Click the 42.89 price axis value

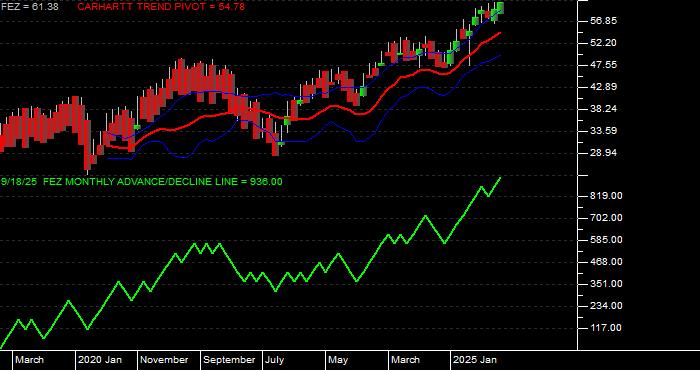[x=604, y=87]
